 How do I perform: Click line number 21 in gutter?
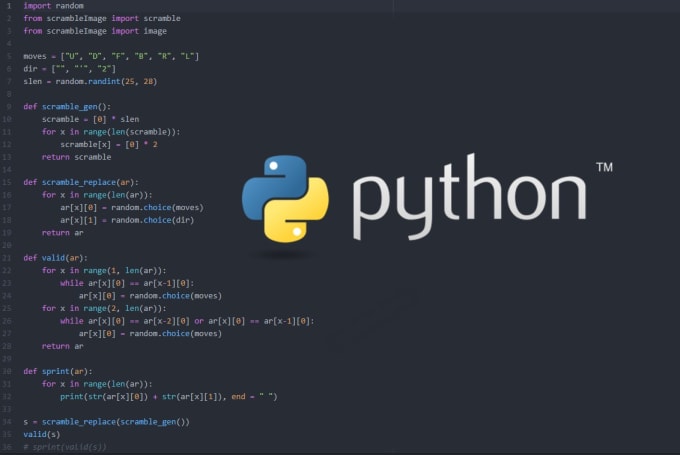pos(7,258)
